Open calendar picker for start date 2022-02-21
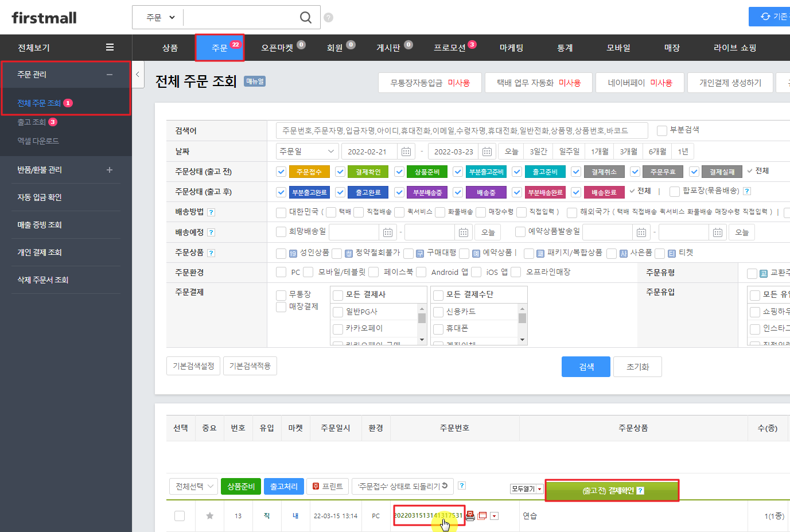The image size is (790, 532). coord(406,152)
